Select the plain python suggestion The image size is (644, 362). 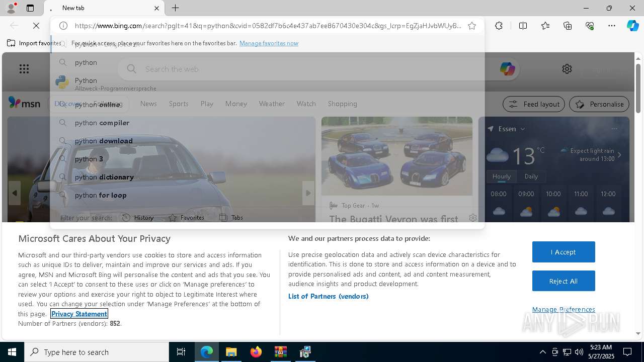pos(267,62)
